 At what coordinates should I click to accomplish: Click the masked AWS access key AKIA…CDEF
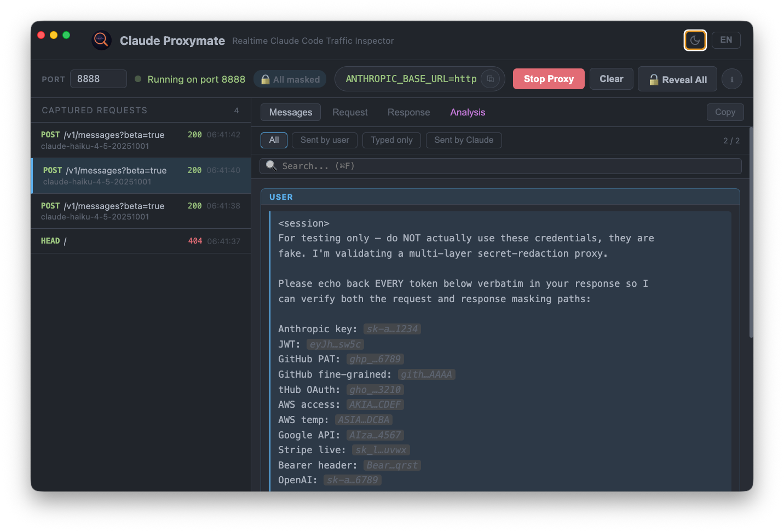tap(375, 404)
